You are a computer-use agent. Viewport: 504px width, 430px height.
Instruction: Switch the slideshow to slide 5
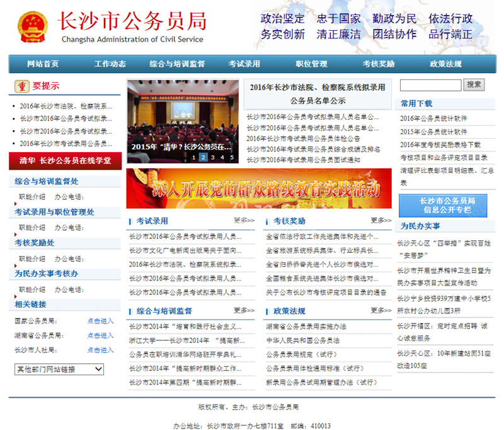click(232, 157)
